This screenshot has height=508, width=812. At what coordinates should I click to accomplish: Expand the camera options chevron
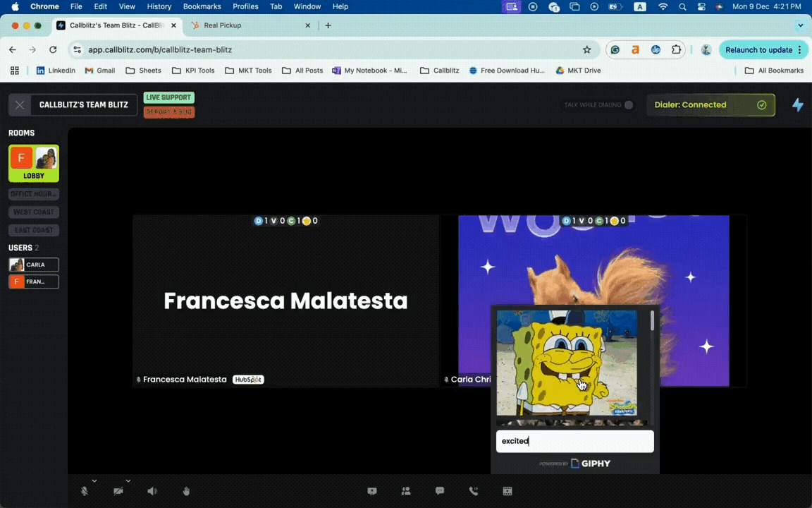(x=128, y=481)
